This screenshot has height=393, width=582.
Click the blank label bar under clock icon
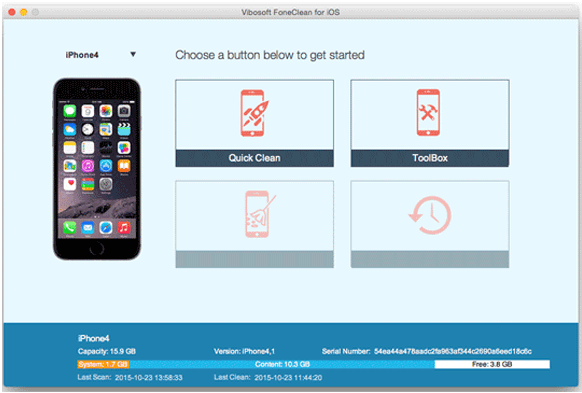coord(430,259)
